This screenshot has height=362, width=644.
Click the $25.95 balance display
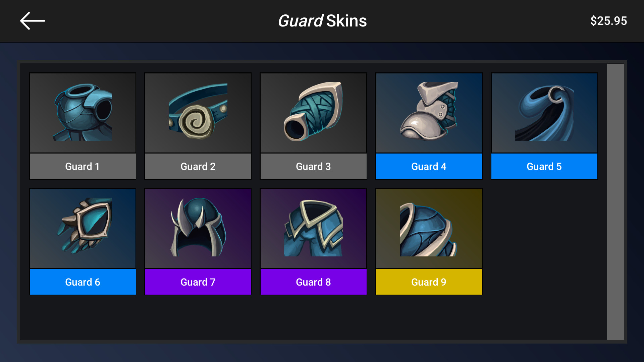[608, 21]
